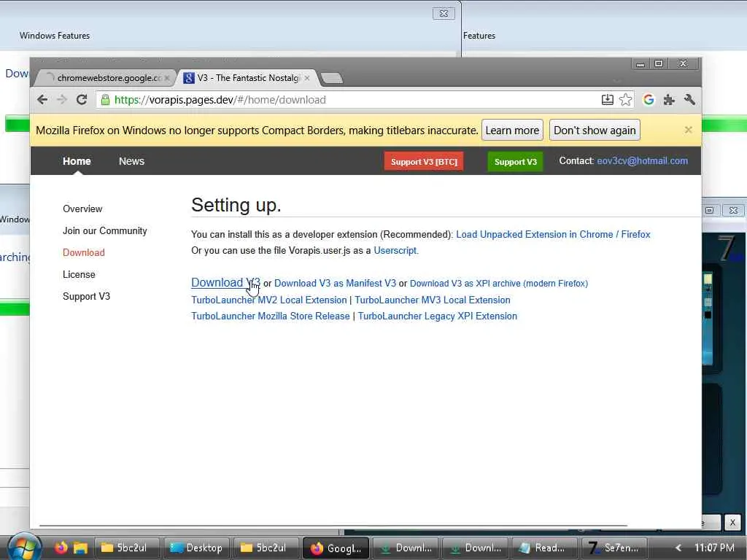Viewport: 747px width, 560px height.
Task: Show hidden tray icons with the arrow
Action: click(x=678, y=548)
